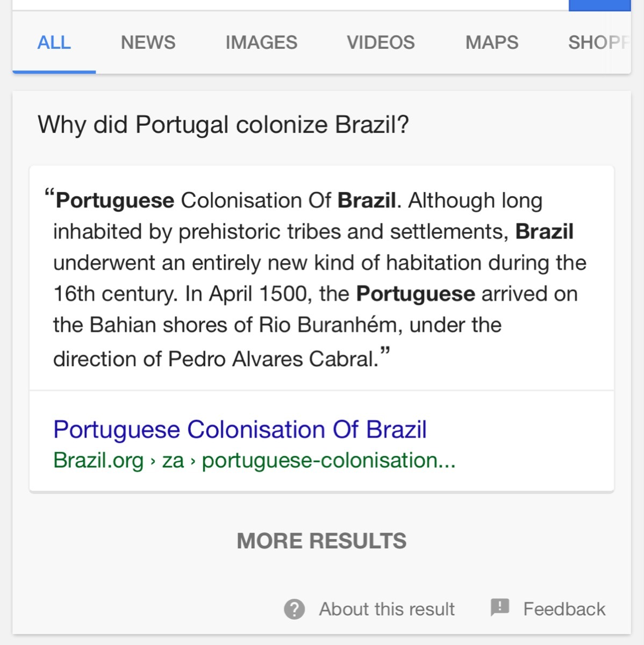Image resolution: width=644 pixels, height=645 pixels.
Task: Click the About this result text
Action: [387, 610]
